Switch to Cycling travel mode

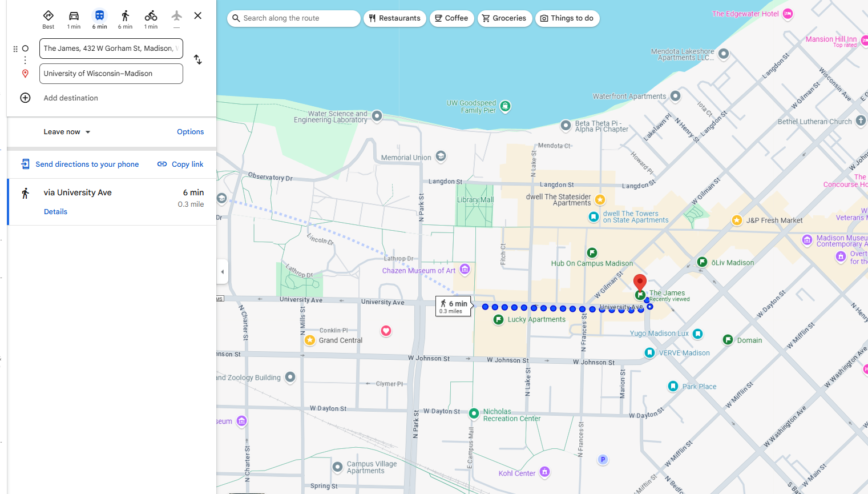(x=151, y=18)
